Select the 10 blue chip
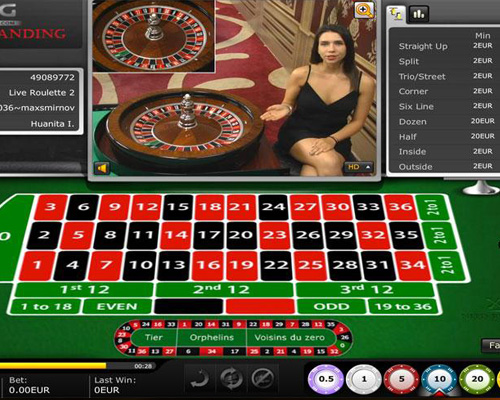 click(x=439, y=379)
